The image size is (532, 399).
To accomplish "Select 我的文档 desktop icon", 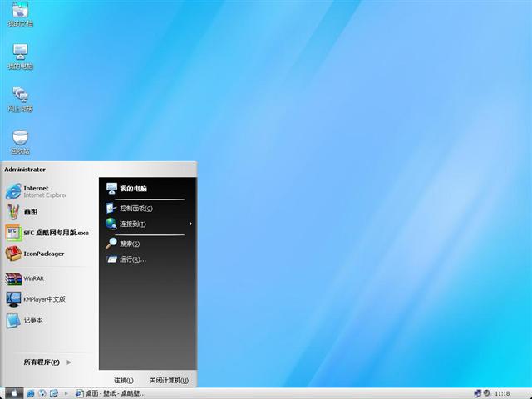I will [20, 14].
